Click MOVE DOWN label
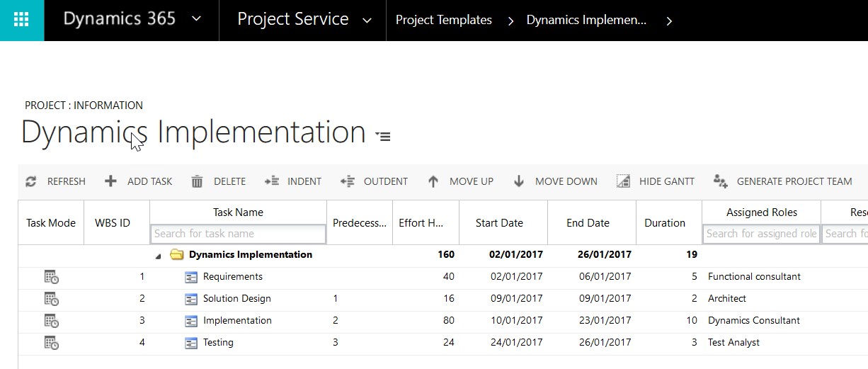Screen dimensions: 868x369 point(566,181)
